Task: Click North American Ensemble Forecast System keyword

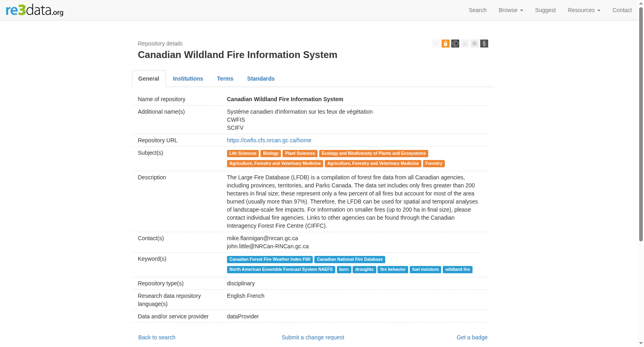Action: [x=281, y=270]
